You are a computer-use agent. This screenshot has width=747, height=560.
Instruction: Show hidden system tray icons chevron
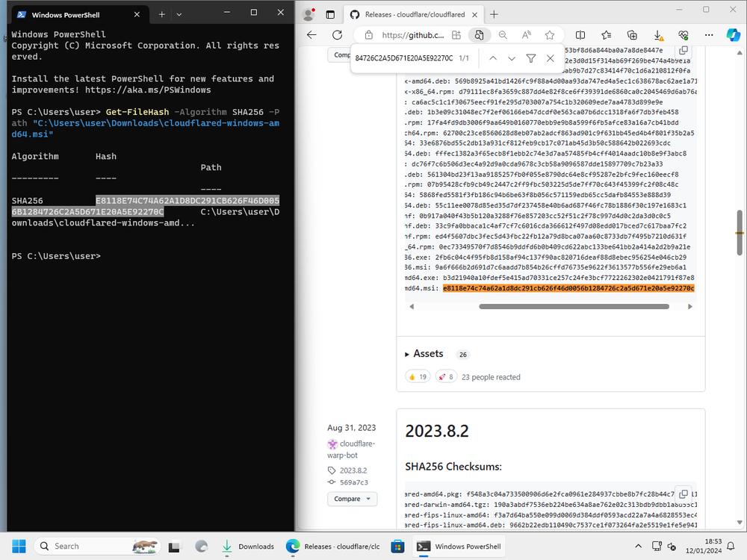click(x=639, y=547)
